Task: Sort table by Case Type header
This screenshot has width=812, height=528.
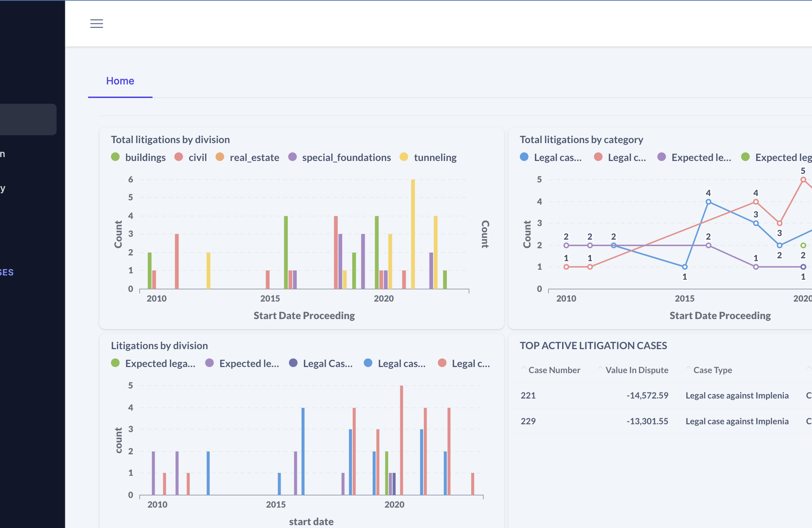Action: point(712,370)
